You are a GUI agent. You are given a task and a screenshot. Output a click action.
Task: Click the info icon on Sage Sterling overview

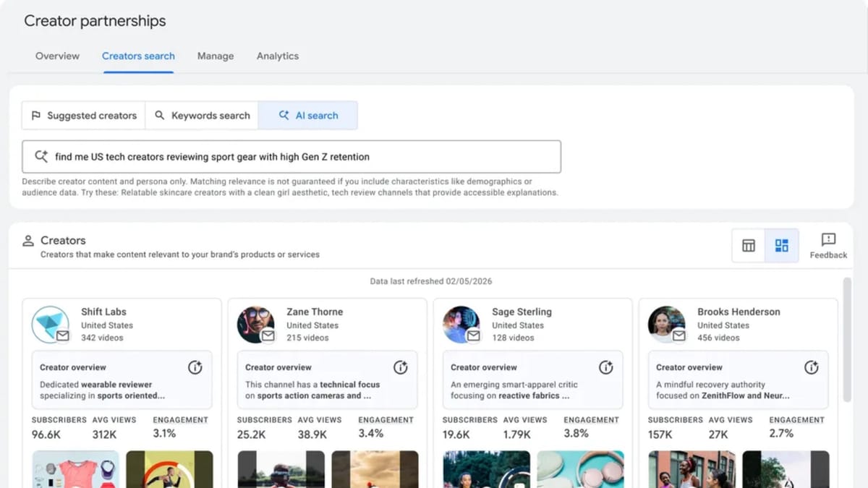point(606,367)
